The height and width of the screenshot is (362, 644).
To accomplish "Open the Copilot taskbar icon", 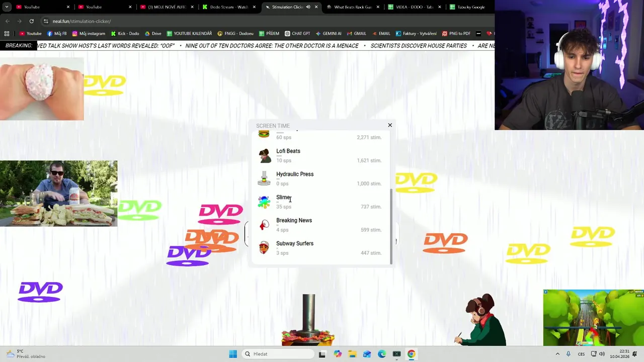I will pyautogui.click(x=337, y=354).
